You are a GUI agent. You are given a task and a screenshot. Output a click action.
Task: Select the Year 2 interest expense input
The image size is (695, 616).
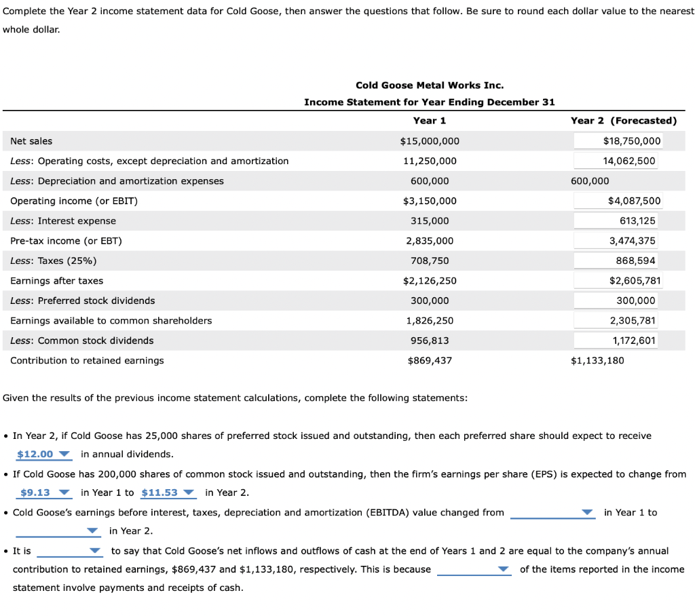tap(618, 220)
